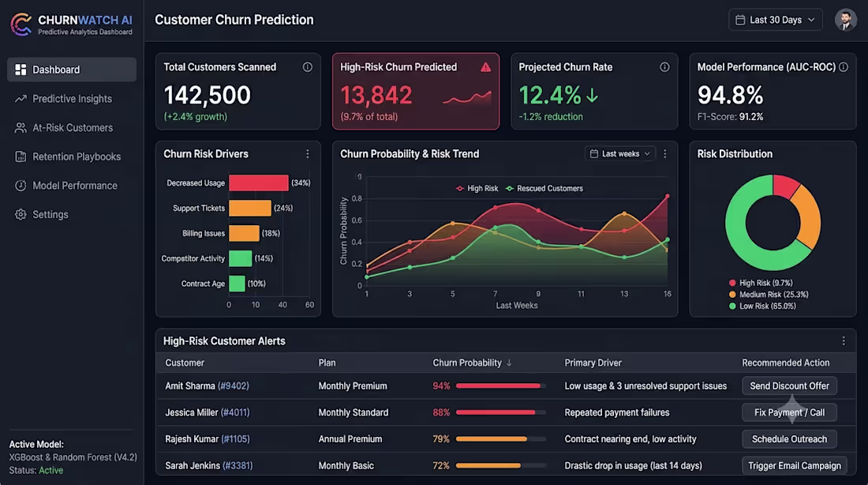
Task: Click the Model Performance gauge icon
Action: coord(21,186)
